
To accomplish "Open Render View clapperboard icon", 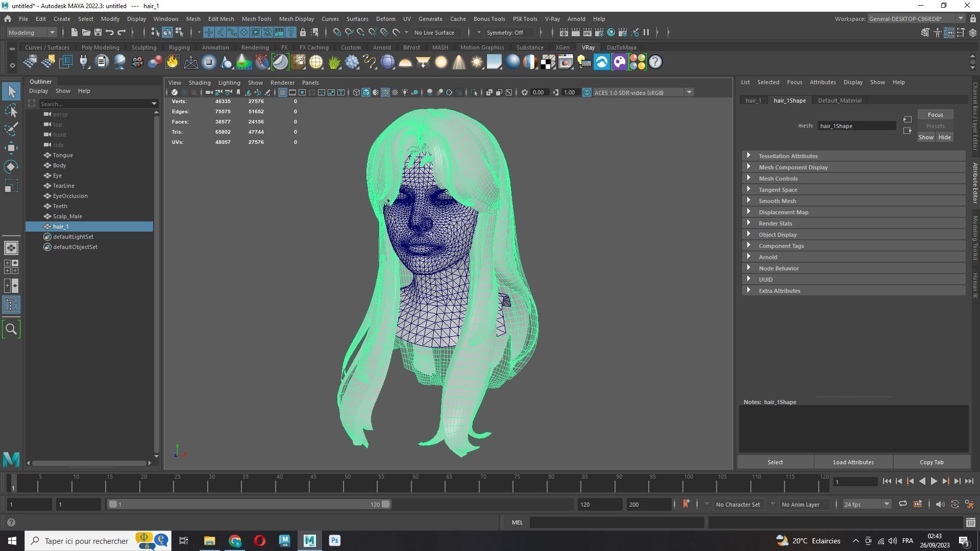I will pos(563,32).
